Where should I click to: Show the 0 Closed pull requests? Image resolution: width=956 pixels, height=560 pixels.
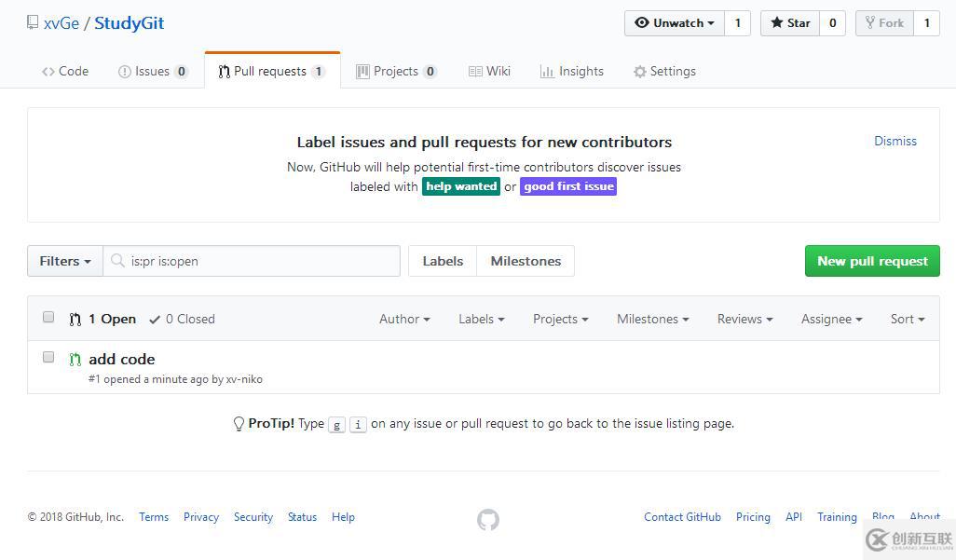182,319
